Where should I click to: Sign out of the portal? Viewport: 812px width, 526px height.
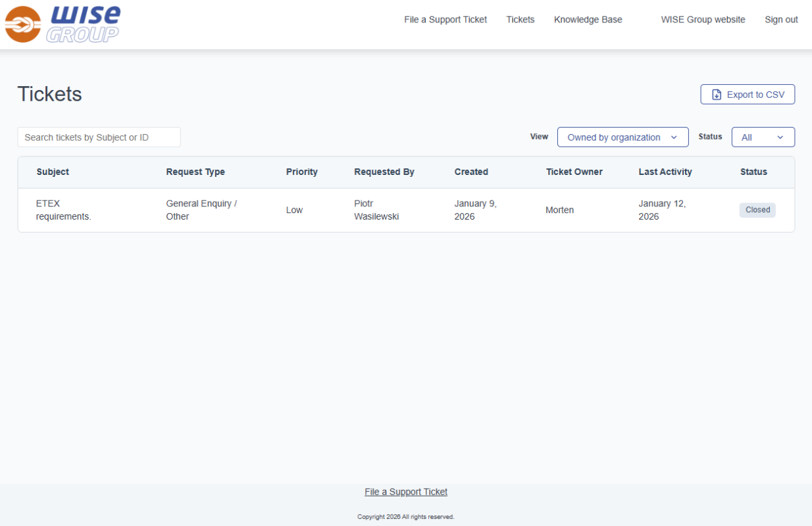click(x=780, y=20)
